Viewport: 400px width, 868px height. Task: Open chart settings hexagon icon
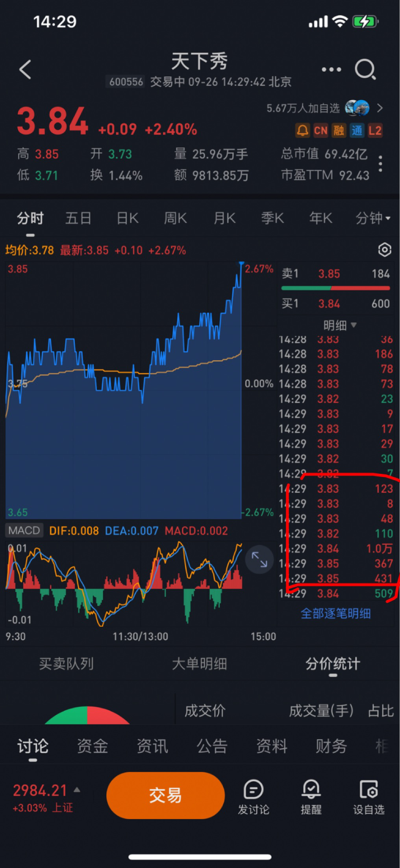[384, 250]
